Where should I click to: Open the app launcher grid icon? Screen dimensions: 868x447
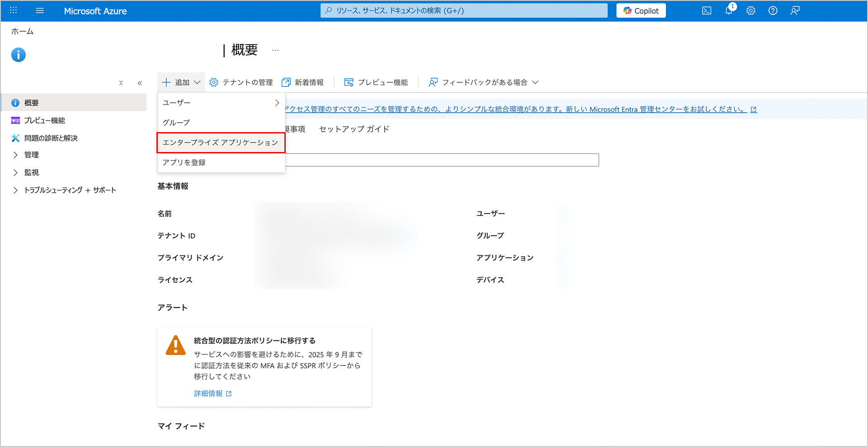[x=14, y=10]
